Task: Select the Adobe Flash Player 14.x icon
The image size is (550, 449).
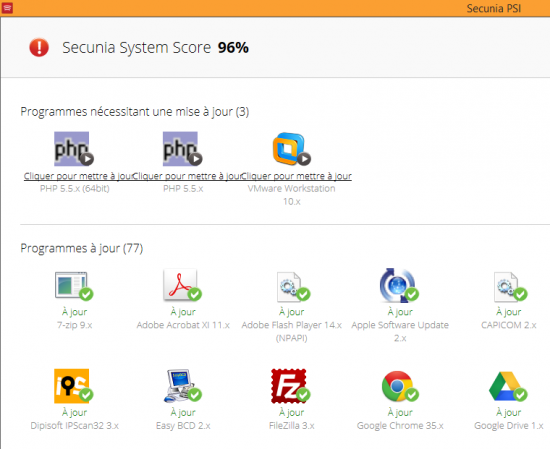Action: (293, 287)
